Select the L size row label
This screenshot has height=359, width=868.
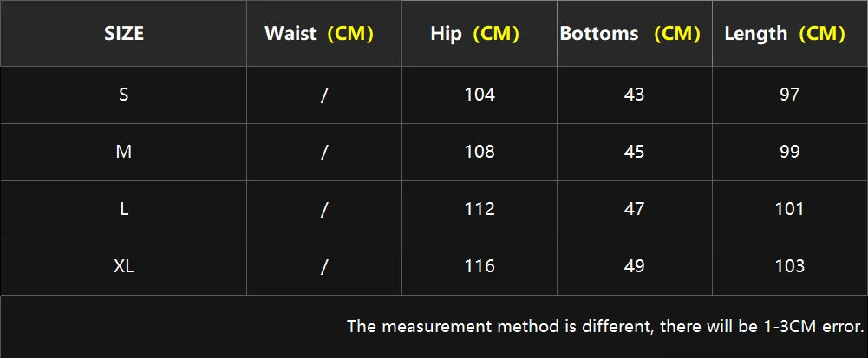point(124,209)
